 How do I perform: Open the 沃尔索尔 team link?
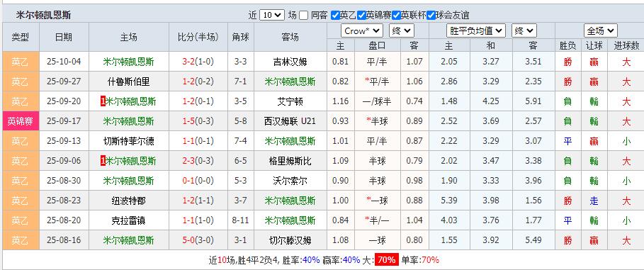pyautogui.click(x=290, y=181)
